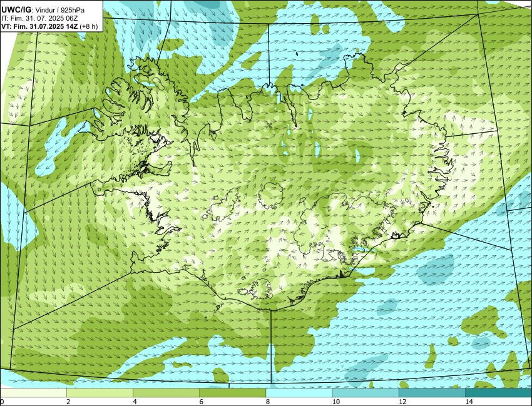Click the 10–12 m/s legend swatch
The width and height of the screenshot is (532, 406).
[x=366, y=393]
